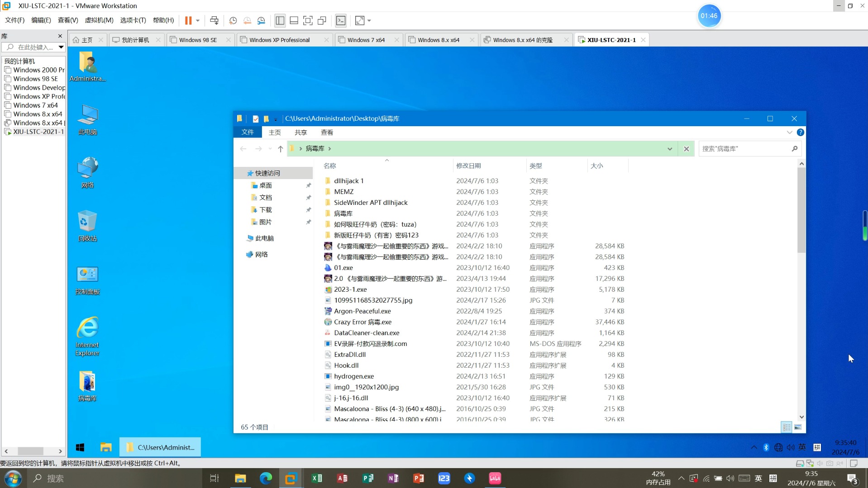Click the guest volume tray icon

[790, 447]
